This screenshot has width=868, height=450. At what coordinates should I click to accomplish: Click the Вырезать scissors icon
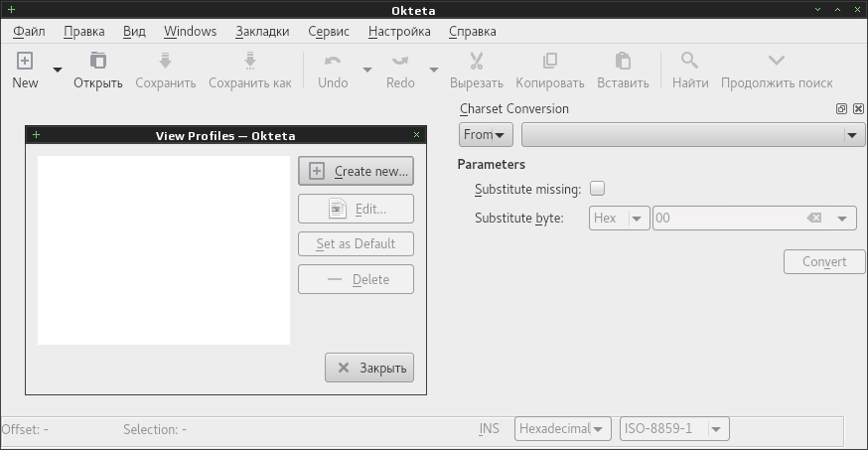point(477,61)
